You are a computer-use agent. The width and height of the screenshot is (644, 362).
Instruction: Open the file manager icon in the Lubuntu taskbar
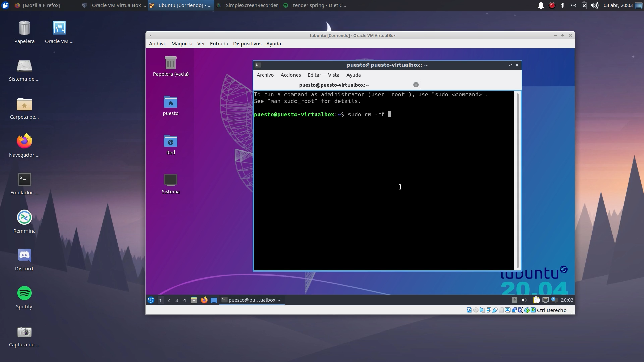[194, 300]
